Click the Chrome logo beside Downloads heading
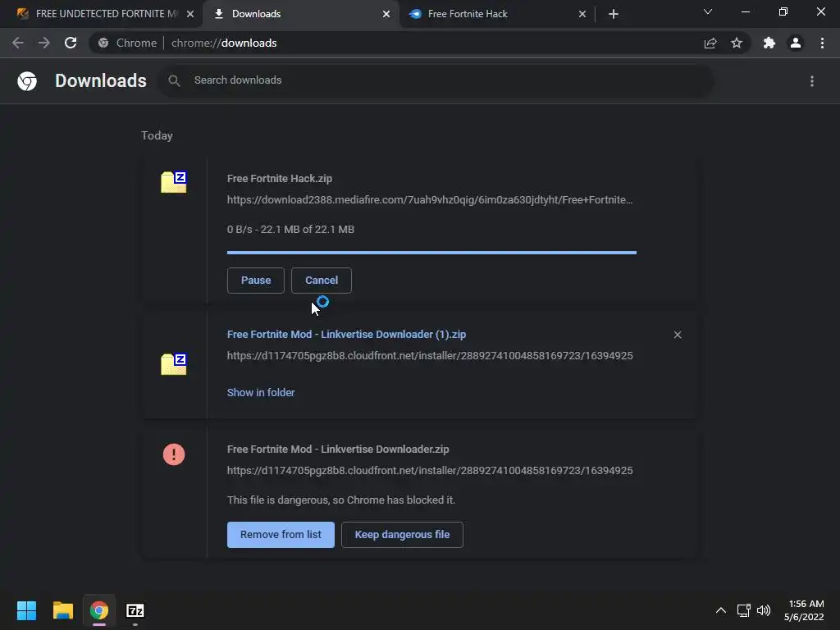Viewport: 840px width, 630px height. coord(27,81)
